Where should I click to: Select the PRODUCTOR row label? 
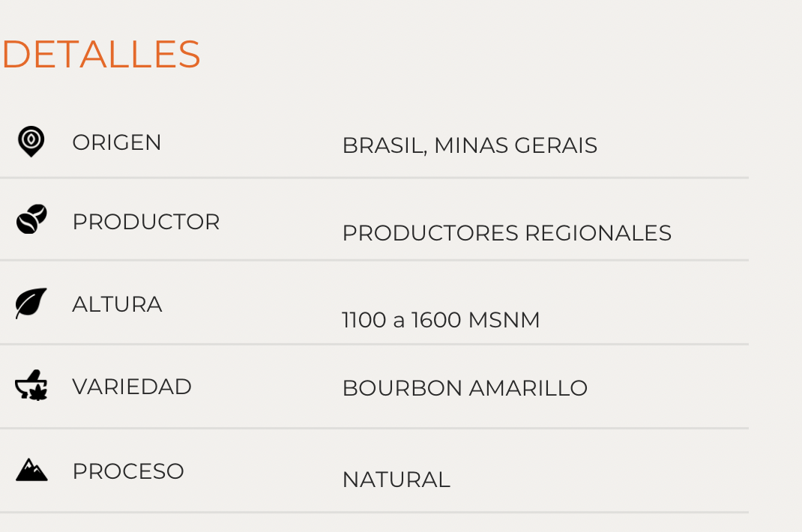click(x=146, y=222)
